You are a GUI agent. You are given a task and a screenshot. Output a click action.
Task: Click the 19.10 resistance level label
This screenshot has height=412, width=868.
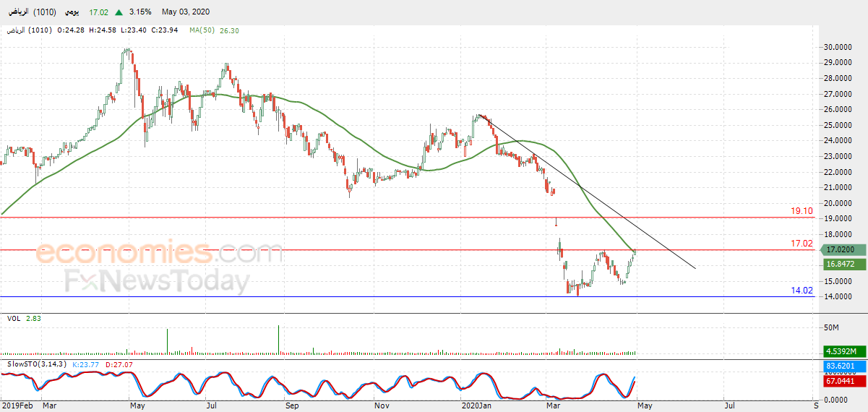click(x=802, y=211)
